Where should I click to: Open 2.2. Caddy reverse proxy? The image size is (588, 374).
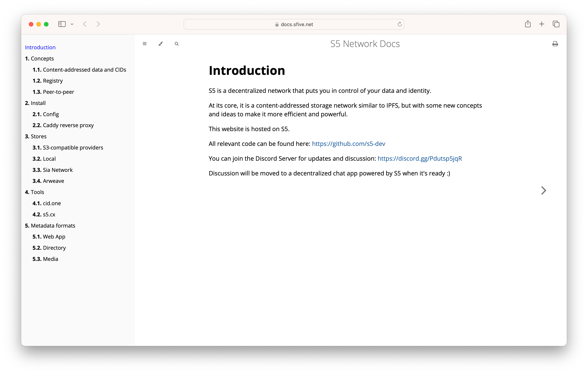pyautogui.click(x=63, y=125)
